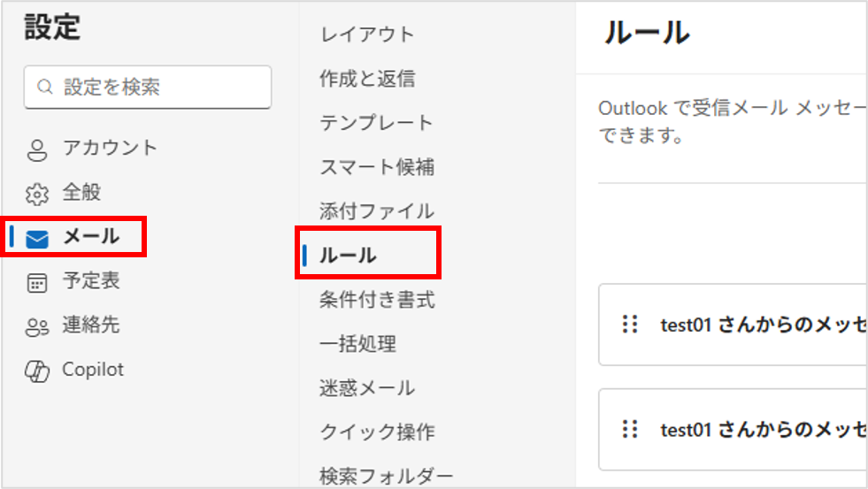
Task: Click the search magnifier icon
Action: [45, 88]
